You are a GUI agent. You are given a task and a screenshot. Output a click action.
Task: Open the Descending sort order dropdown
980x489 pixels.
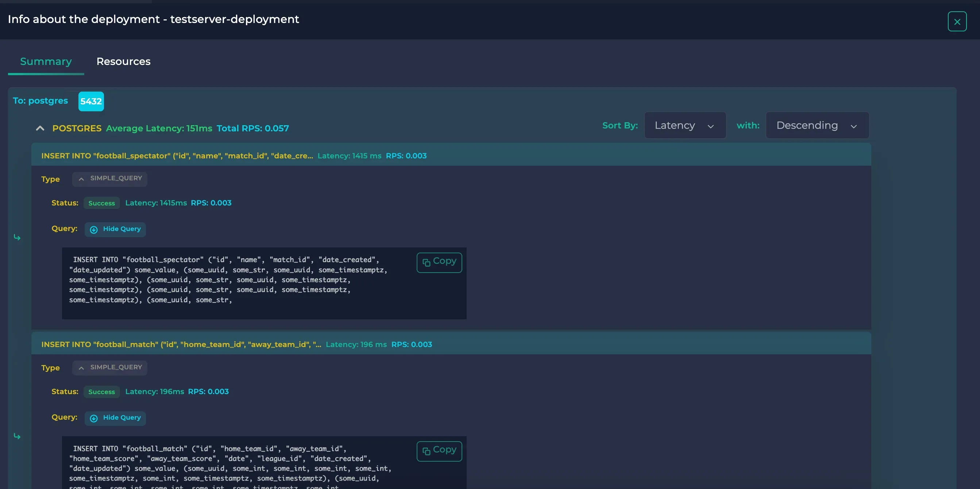click(817, 125)
